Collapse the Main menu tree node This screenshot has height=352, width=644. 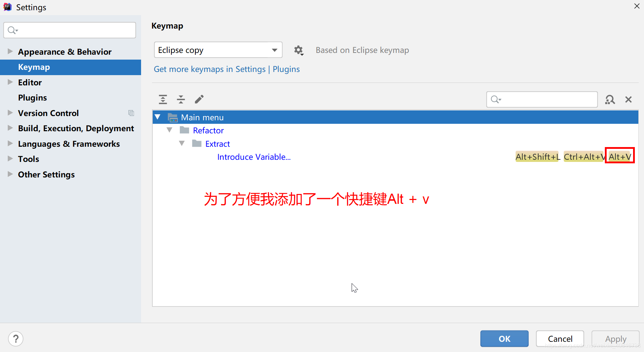(x=158, y=117)
